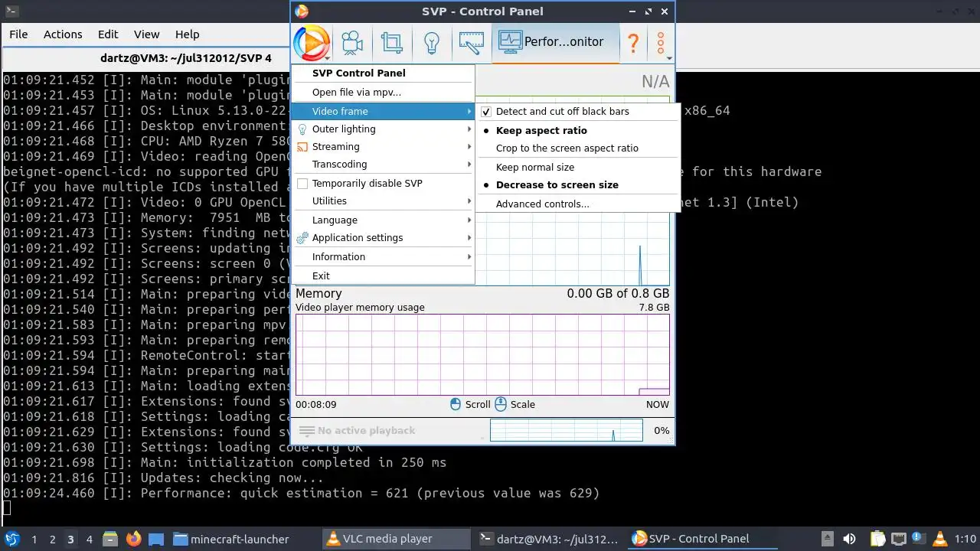Toggle Temporarily disable SVP checkbox

302,183
